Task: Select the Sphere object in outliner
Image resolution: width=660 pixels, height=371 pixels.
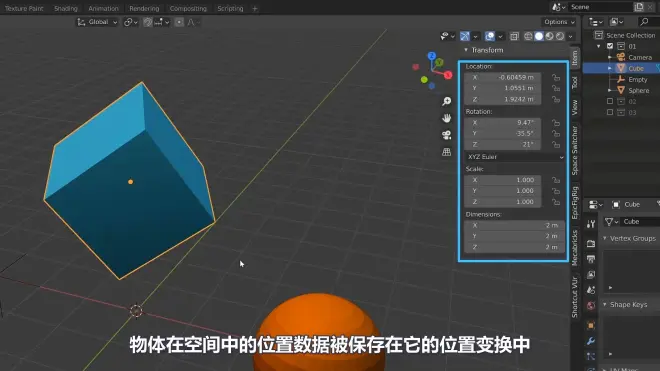Action: [x=638, y=91]
